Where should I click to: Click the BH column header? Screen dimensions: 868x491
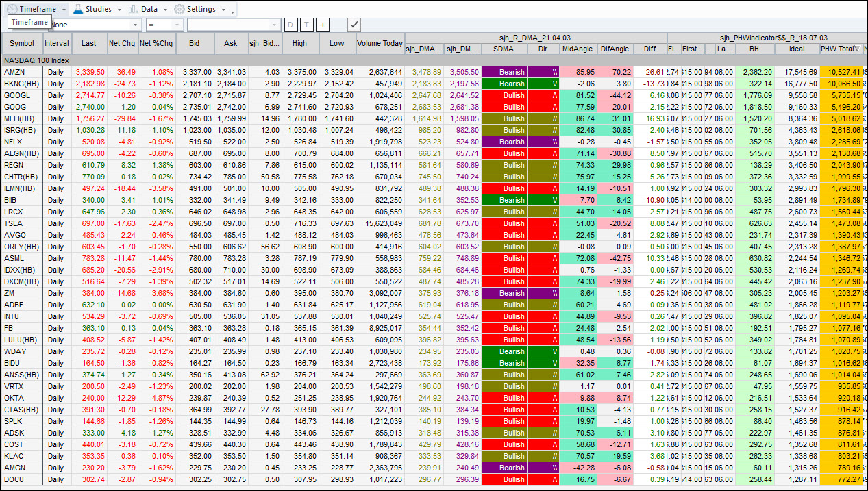pyautogui.click(x=754, y=49)
